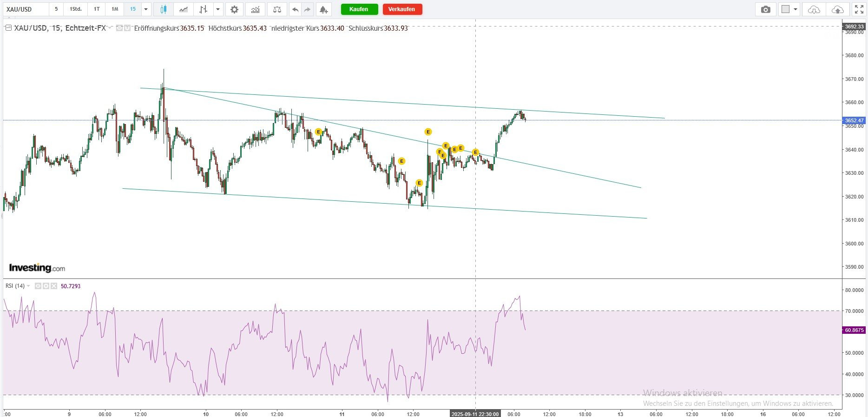Switch to the line chart style icon
868x417 pixels.
(x=184, y=9)
